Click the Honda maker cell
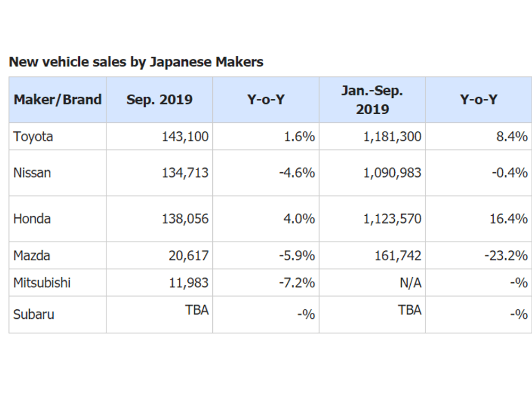 [32, 218]
